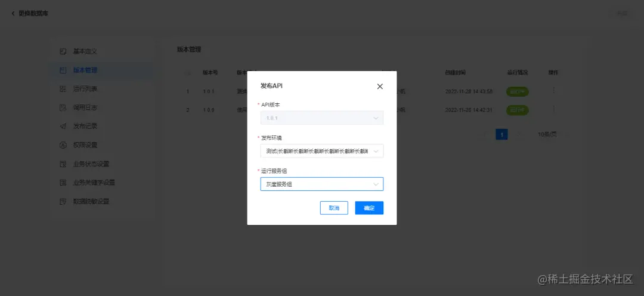Expand the 运行服务组 dropdown showing 灰度服务组
The height and width of the screenshot is (296, 644).
coord(321,184)
